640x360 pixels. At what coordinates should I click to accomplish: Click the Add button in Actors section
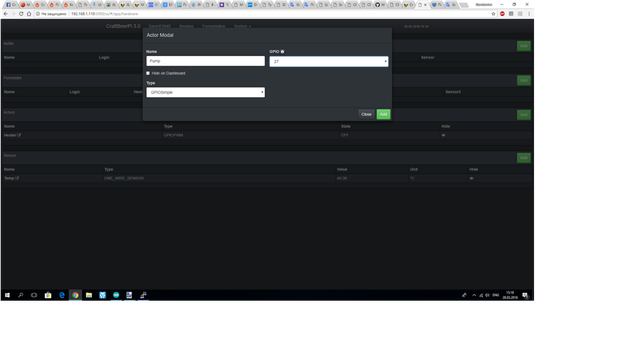[x=524, y=115]
